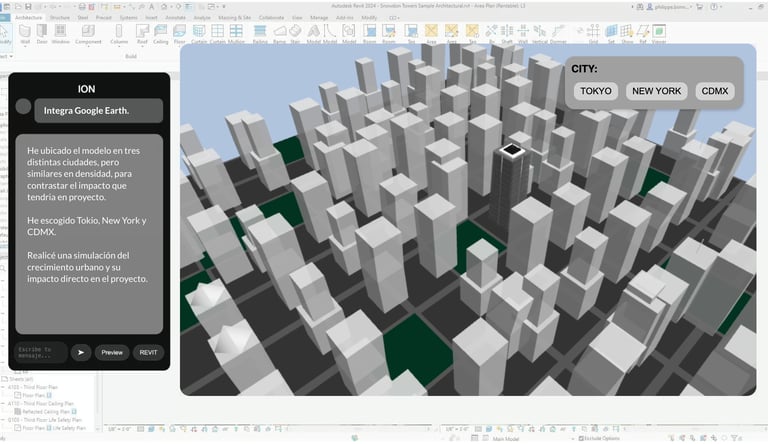Select the Ramp tool

point(280,34)
